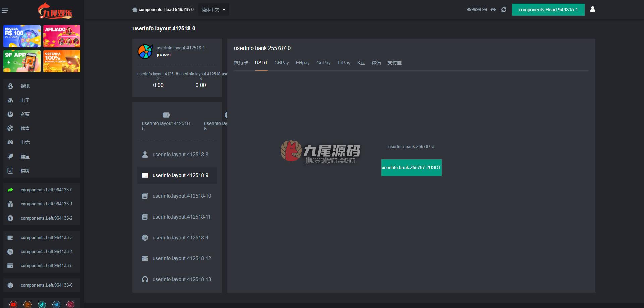Switch to the 银行卡 tab
The image size is (644, 308).
241,63
